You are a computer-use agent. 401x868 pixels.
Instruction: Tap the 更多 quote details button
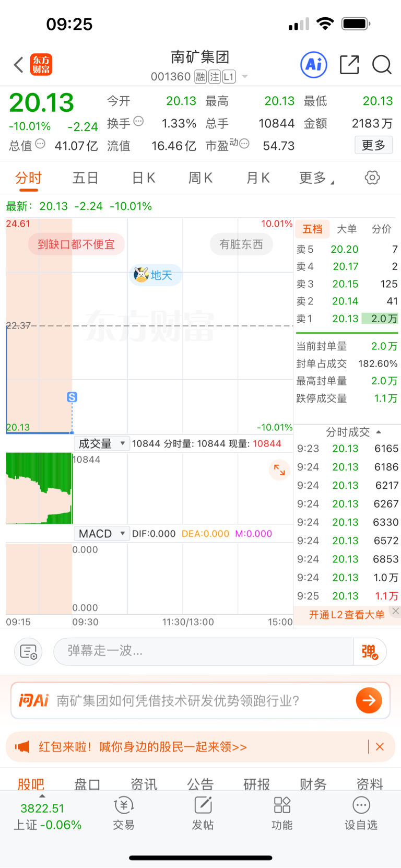(x=374, y=145)
